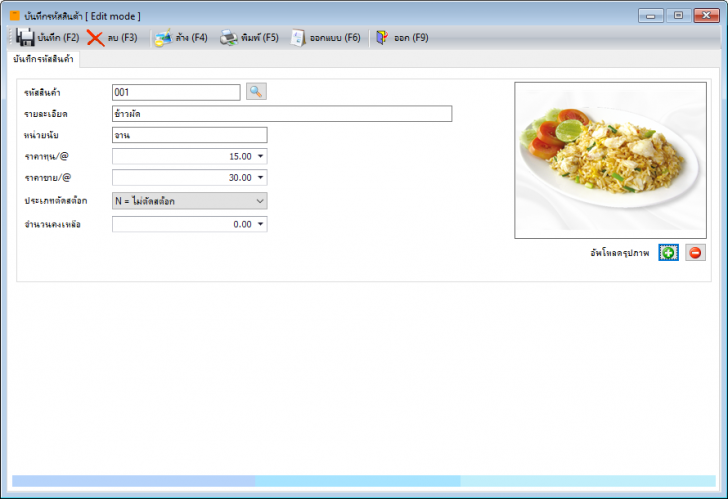Click the product code field containing 001
The height and width of the screenshot is (499, 728).
click(x=176, y=92)
